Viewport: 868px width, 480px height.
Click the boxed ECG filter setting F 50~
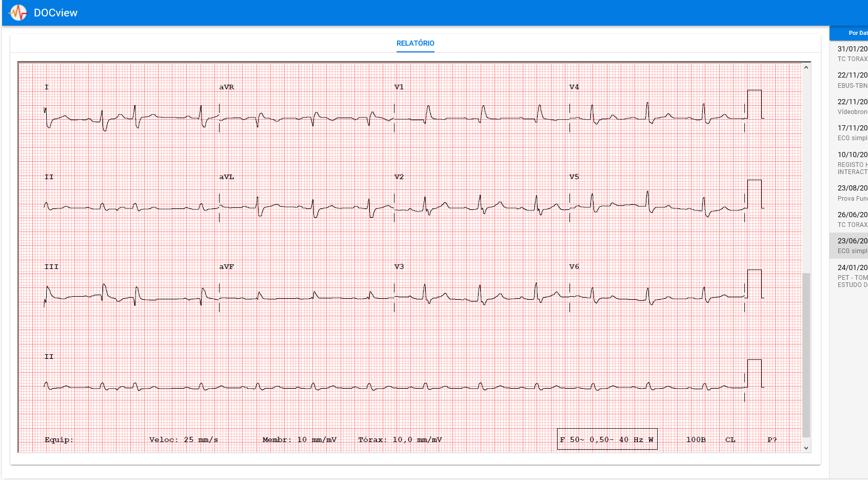coord(607,439)
